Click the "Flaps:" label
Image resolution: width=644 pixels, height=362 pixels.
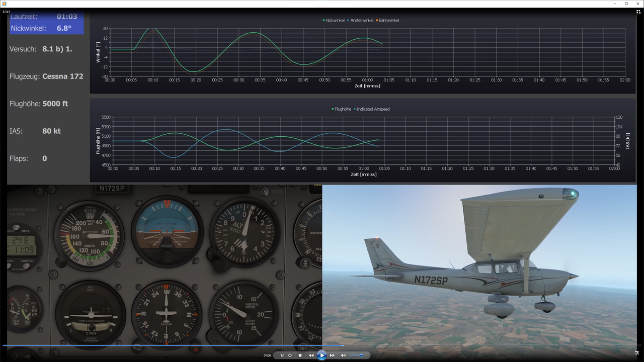pos(19,158)
